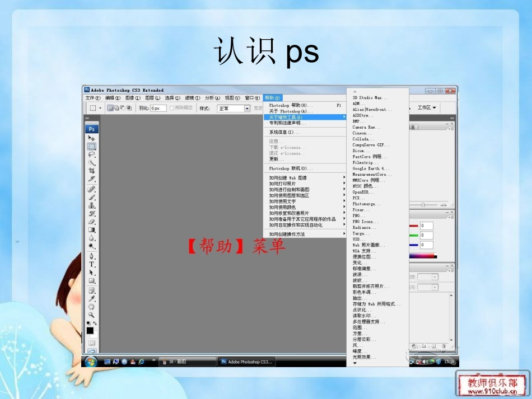Select the Type tool
The image size is (532, 399).
[92, 265]
